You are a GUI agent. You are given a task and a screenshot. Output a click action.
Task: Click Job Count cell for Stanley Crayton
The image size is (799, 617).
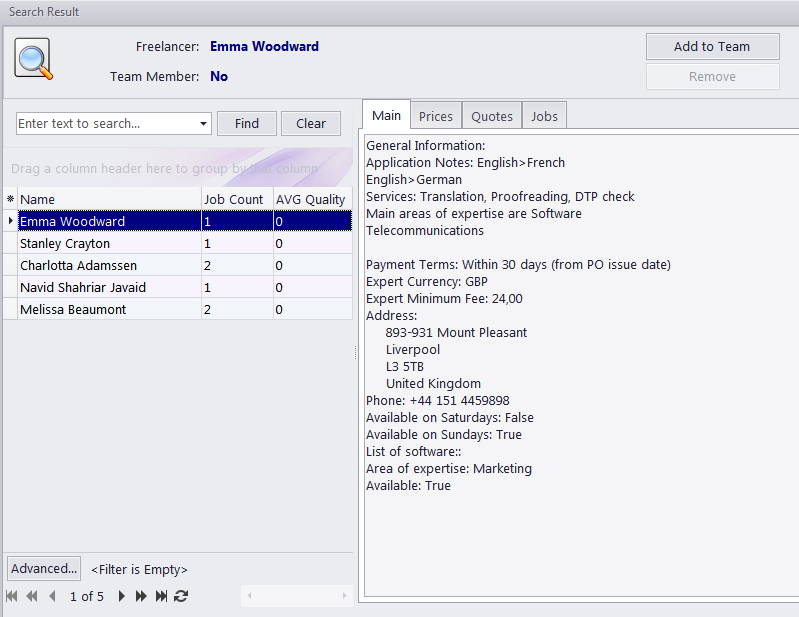click(x=237, y=244)
